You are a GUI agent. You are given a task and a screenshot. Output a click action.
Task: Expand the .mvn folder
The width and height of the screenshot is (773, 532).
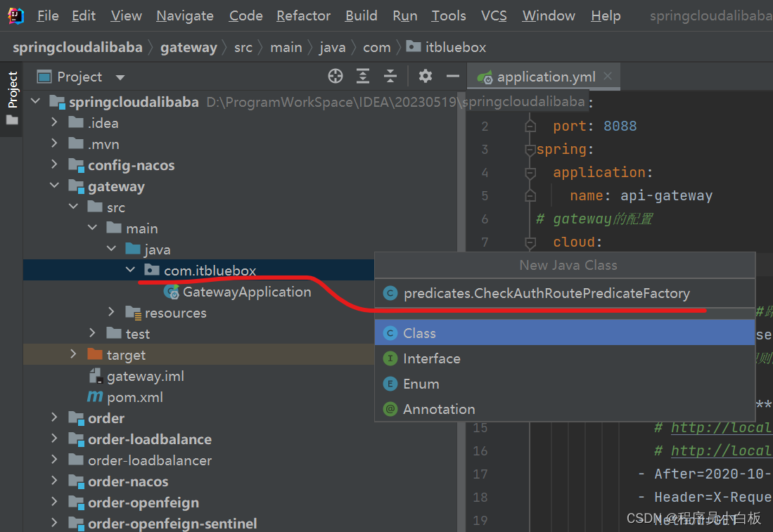[54, 143]
